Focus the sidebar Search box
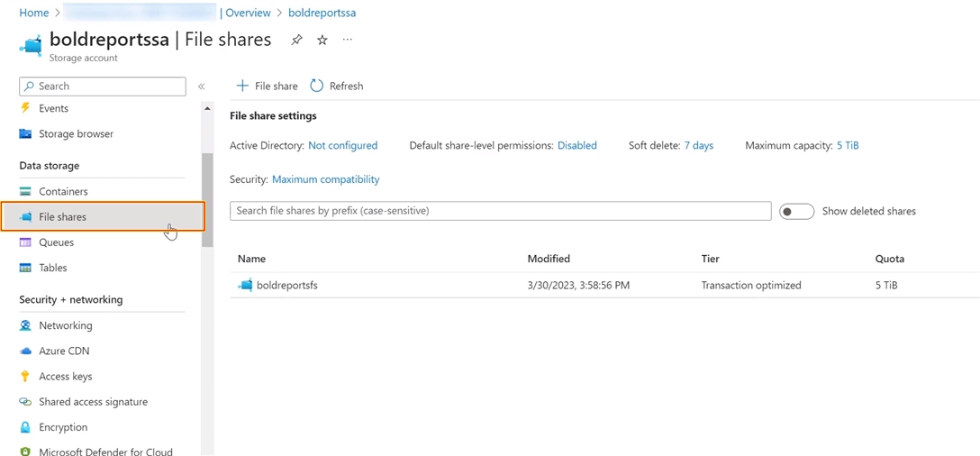980x456 pixels. click(103, 87)
